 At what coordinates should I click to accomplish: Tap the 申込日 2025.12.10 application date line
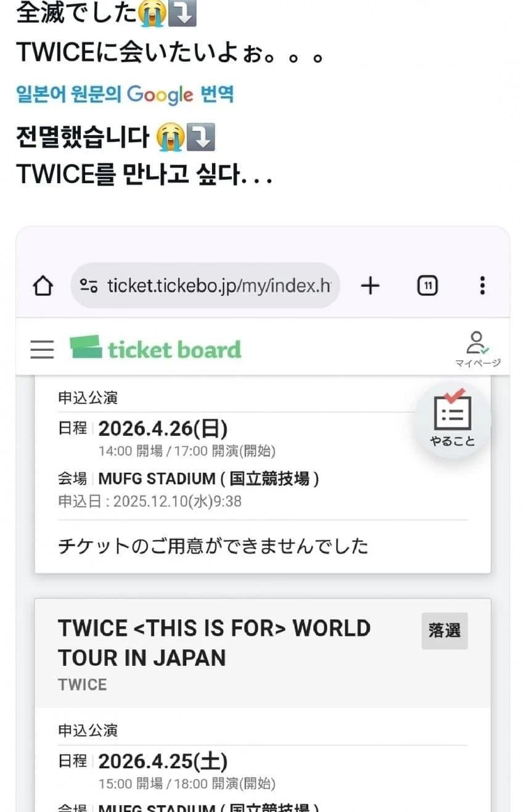(150, 501)
